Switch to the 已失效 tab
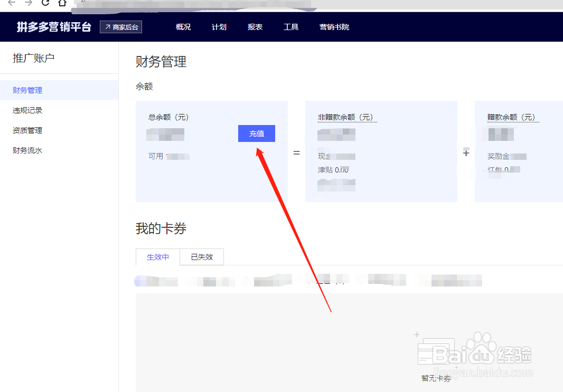563x392 pixels. (x=202, y=257)
